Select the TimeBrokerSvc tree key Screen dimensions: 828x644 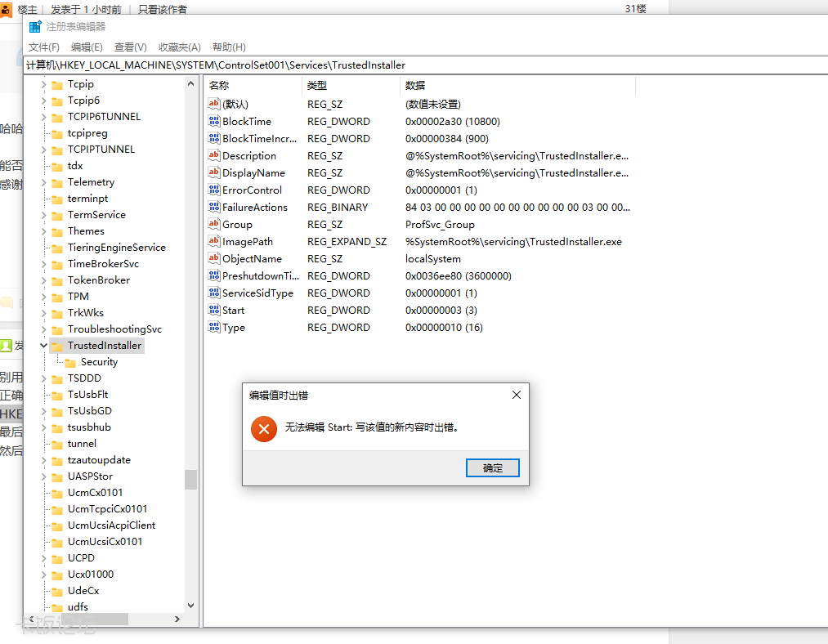point(104,264)
